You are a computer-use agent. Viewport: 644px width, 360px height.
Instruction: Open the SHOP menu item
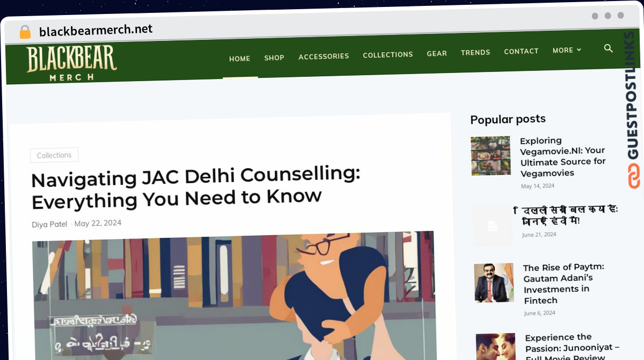click(274, 57)
